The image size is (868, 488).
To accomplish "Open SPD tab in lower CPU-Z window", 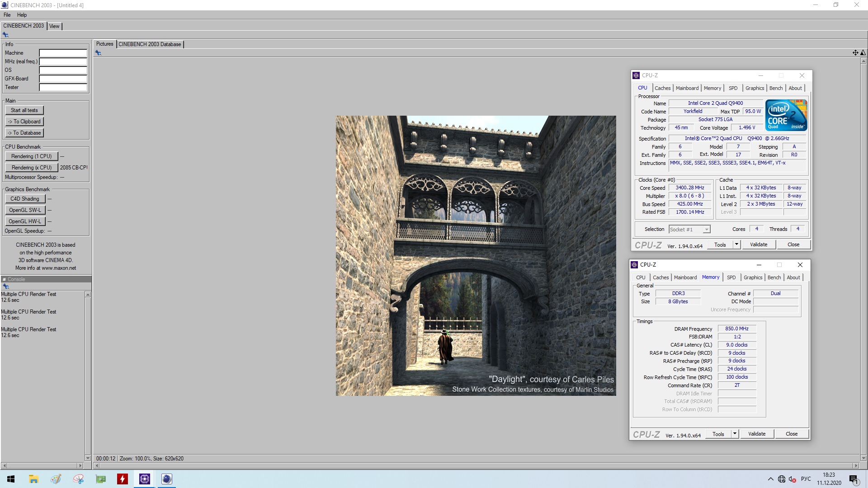I will tap(731, 277).
